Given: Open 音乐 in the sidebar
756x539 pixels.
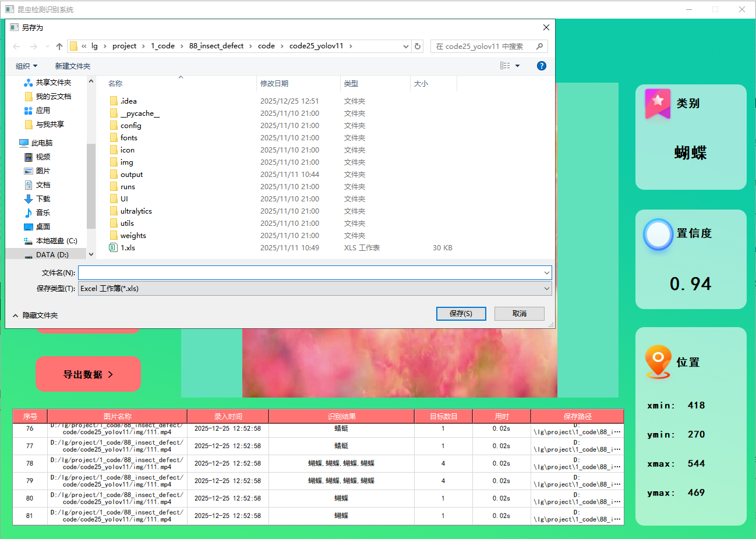Looking at the screenshot, I should [37, 213].
